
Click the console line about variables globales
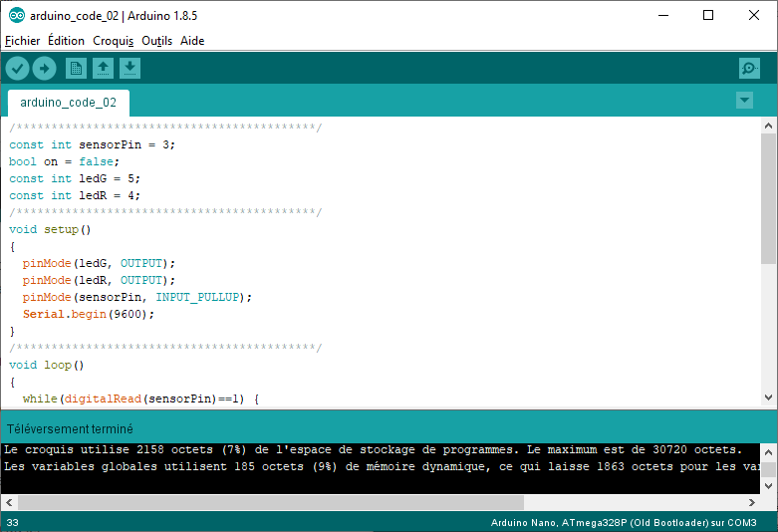(383, 466)
